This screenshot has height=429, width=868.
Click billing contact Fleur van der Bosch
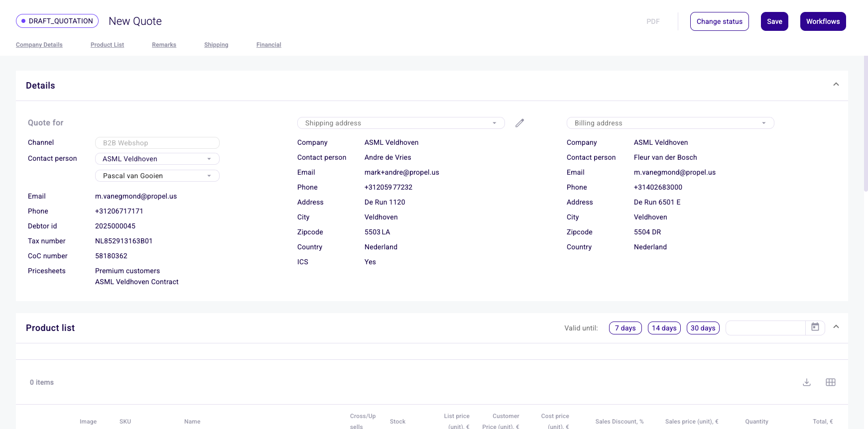[x=665, y=157]
